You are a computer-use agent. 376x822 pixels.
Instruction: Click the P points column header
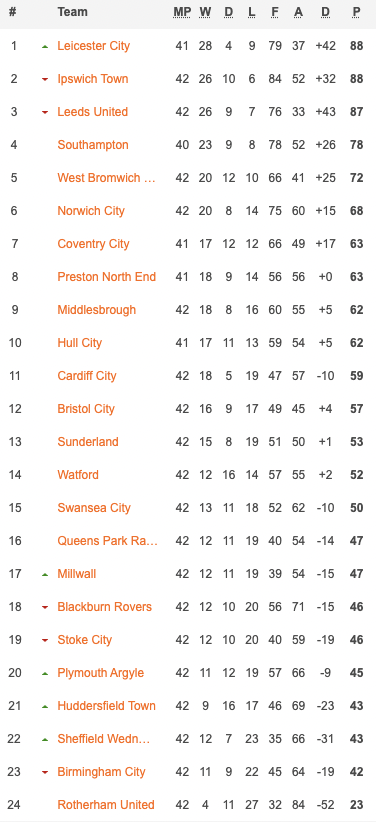(357, 12)
